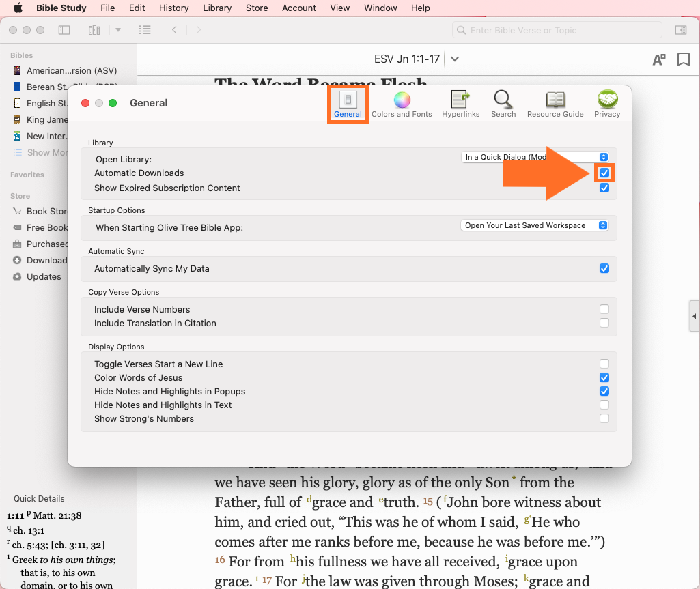Uncheck Color Words of Jesus
The image size is (700, 589).
coord(604,377)
